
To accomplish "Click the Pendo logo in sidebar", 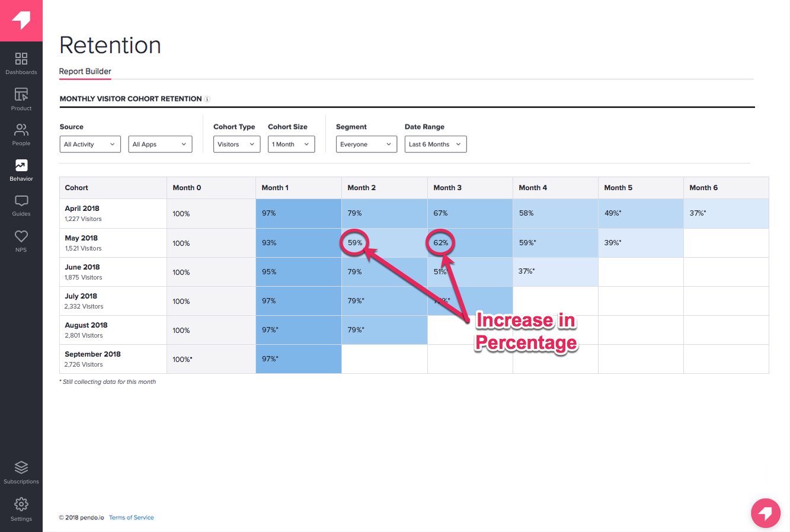I will tap(21, 20).
